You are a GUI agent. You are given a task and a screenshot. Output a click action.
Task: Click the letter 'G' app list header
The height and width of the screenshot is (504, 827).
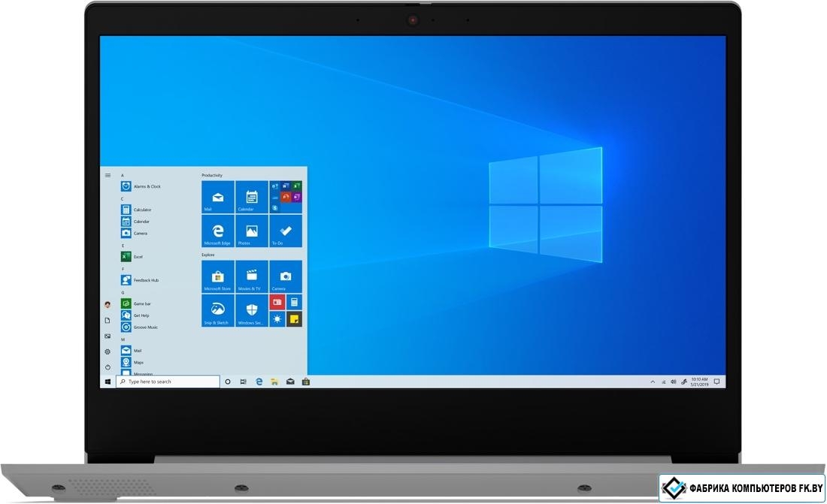123,293
